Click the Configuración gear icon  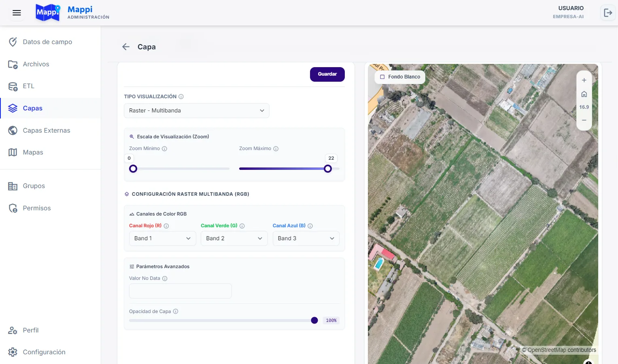(x=13, y=352)
